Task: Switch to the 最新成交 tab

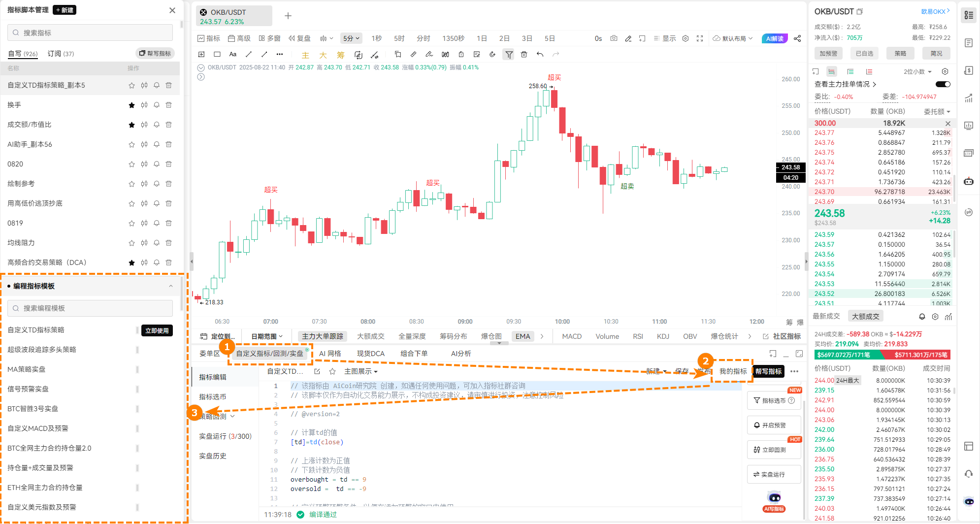Action: click(x=826, y=316)
